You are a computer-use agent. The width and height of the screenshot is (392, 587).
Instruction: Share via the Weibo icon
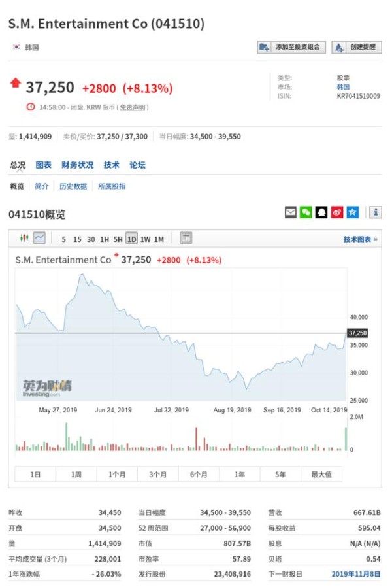coord(336,212)
